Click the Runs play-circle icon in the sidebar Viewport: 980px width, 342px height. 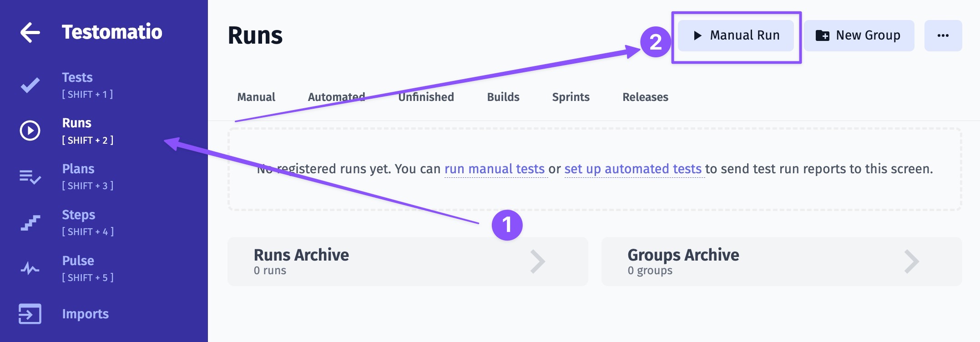point(30,131)
